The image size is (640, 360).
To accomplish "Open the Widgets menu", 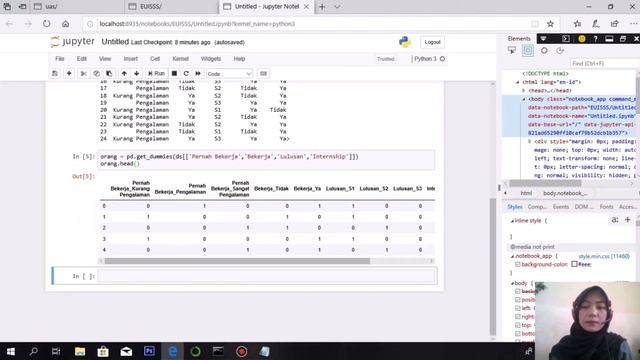I will pos(211,59).
